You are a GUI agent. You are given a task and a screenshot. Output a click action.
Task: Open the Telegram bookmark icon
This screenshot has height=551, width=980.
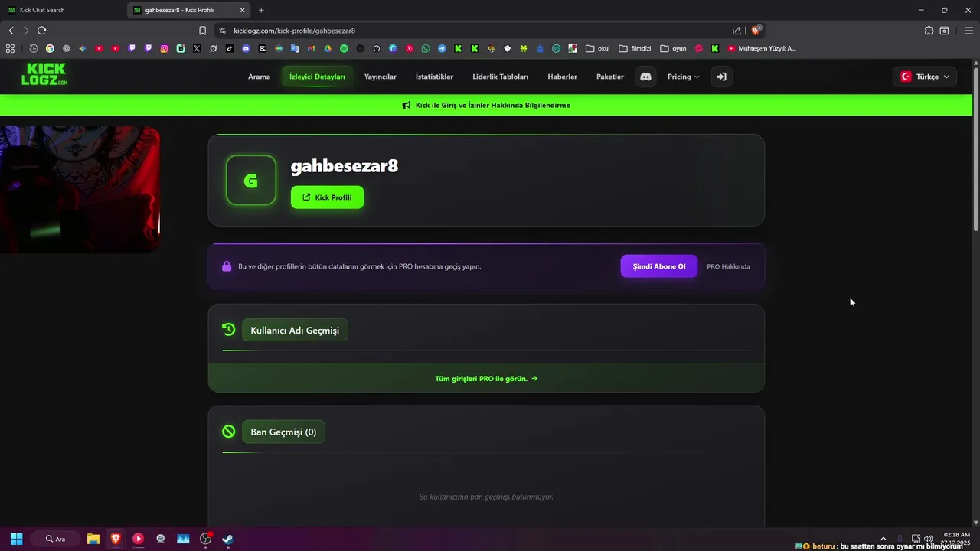pyautogui.click(x=442, y=48)
